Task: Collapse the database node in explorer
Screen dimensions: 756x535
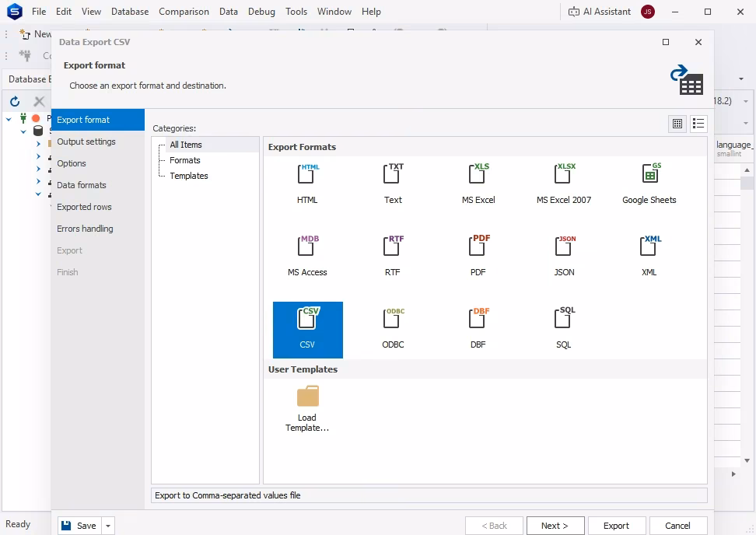Action: pyautogui.click(x=23, y=131)
